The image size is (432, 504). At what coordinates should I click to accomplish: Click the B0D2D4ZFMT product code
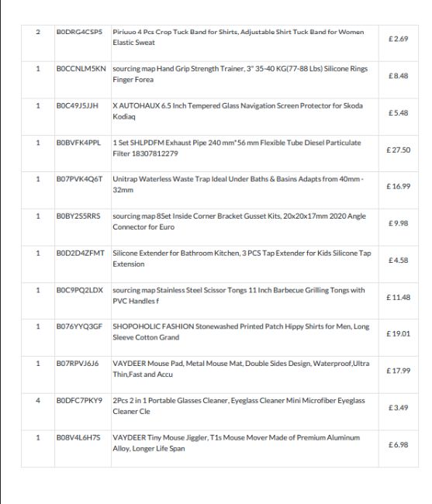pyautogui.click(x=81, y=254)
